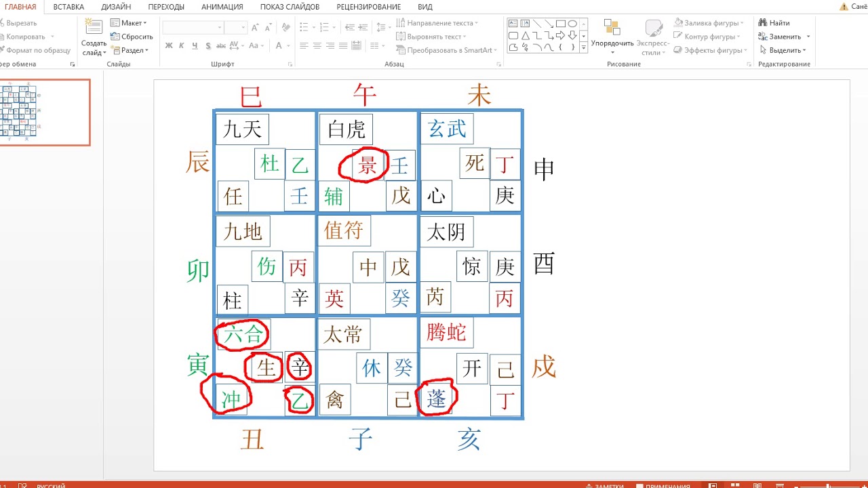Select the text box shape in shapes gallery

tap(513, 24)
